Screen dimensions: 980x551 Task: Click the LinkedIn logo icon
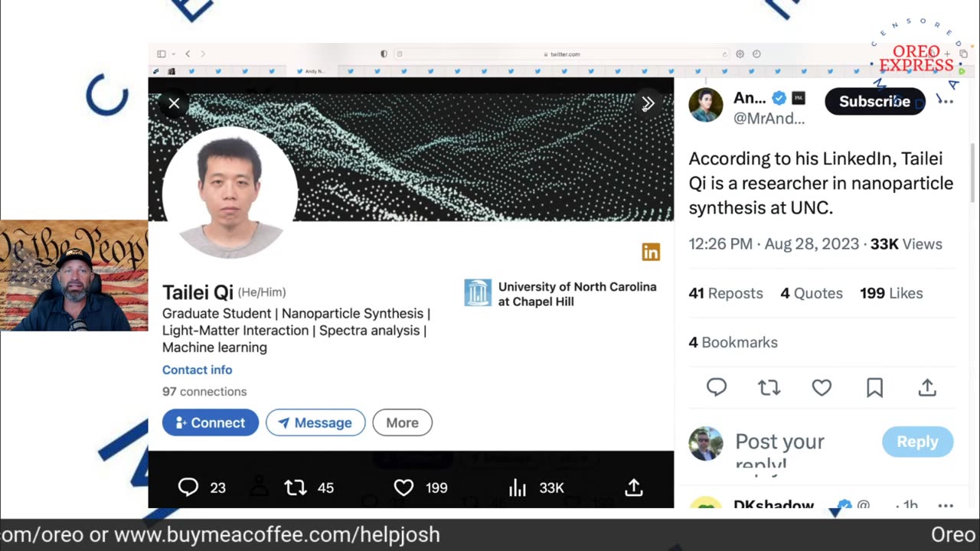pos(651,252)
